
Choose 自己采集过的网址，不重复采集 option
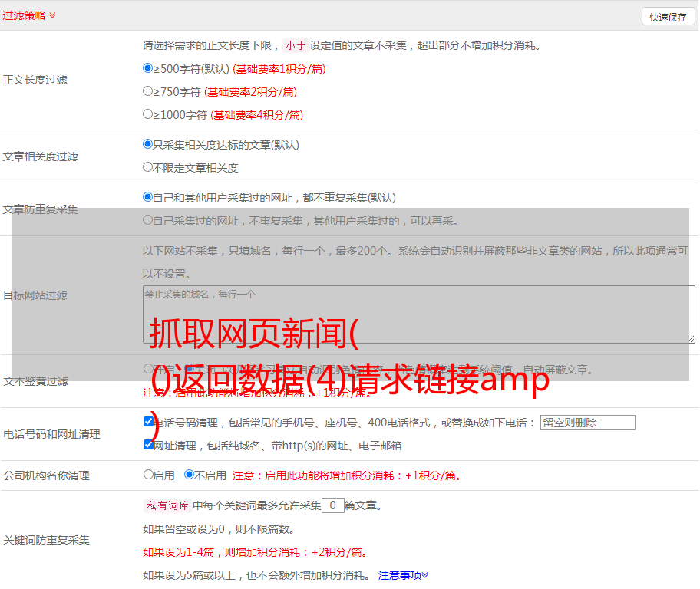click(147, 220)
